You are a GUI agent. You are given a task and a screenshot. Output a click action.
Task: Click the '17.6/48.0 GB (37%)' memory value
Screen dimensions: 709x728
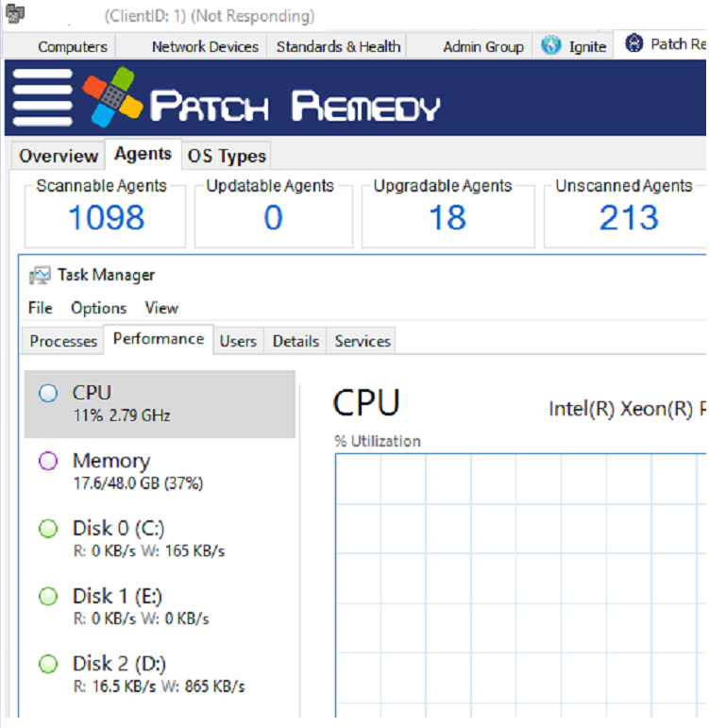(139, 483)
